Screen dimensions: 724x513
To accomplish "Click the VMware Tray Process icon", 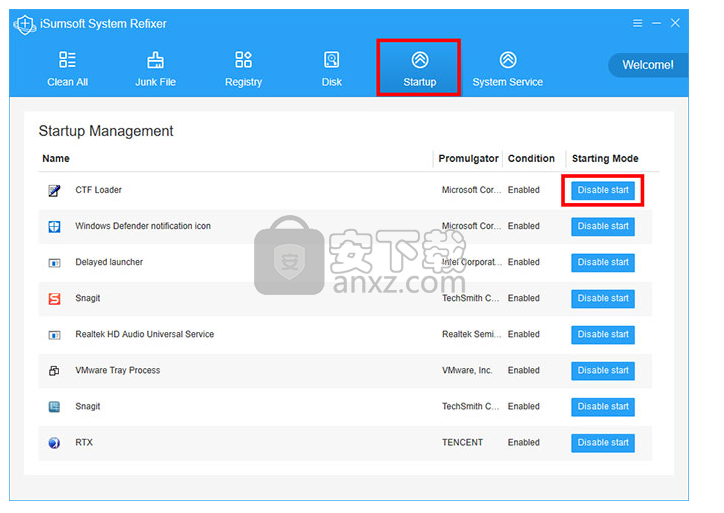I will pyautogui.click(x=54, y=371).
